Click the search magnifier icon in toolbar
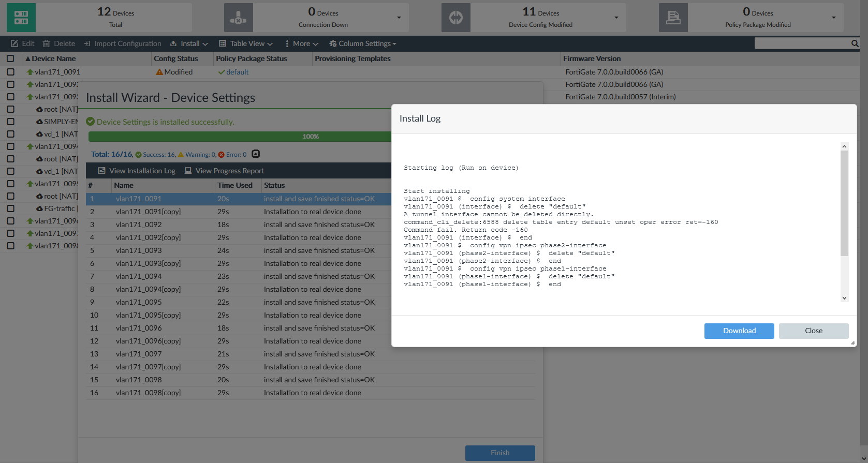The height and width of the screenshot is (463, 868). tap(855, 43)
